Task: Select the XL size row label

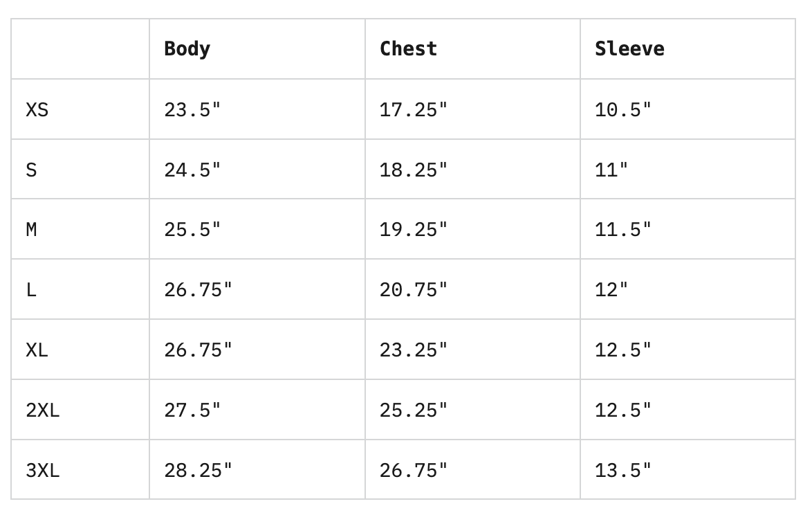Action: tap(37, 350)
